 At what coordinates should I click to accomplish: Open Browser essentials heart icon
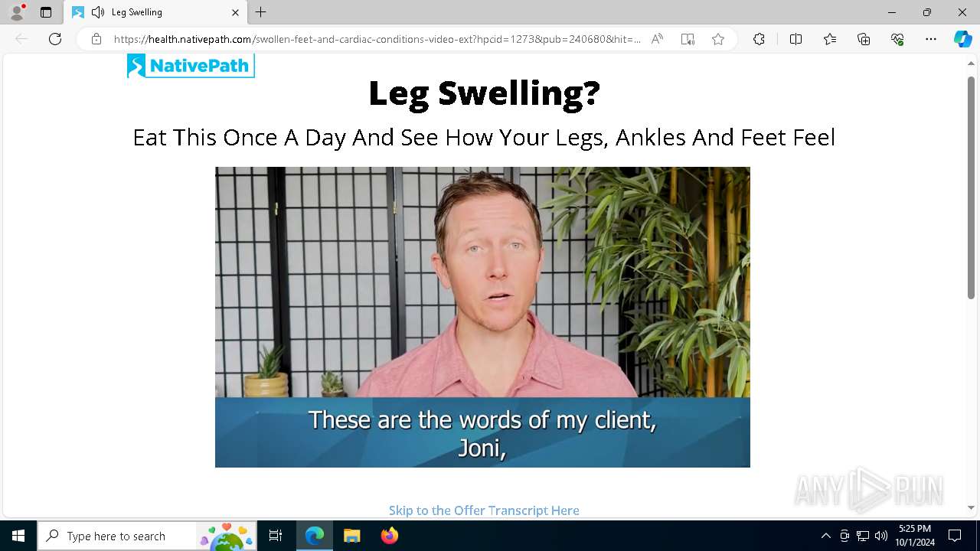(897, 39)
